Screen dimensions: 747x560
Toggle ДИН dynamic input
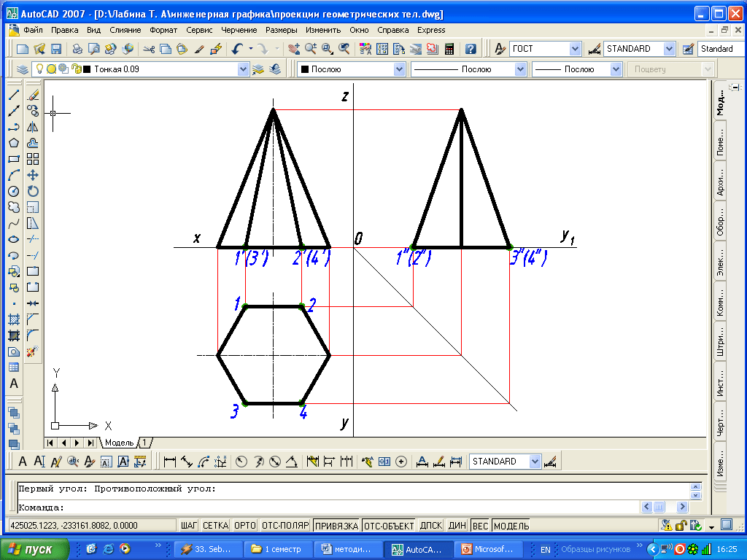pos(457,526)
